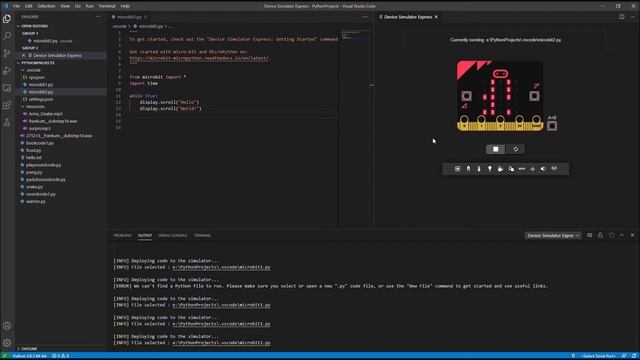Clear the output panel with the list icon
The width and height of the screenshot is (640, 360).
tap(589, 236)
